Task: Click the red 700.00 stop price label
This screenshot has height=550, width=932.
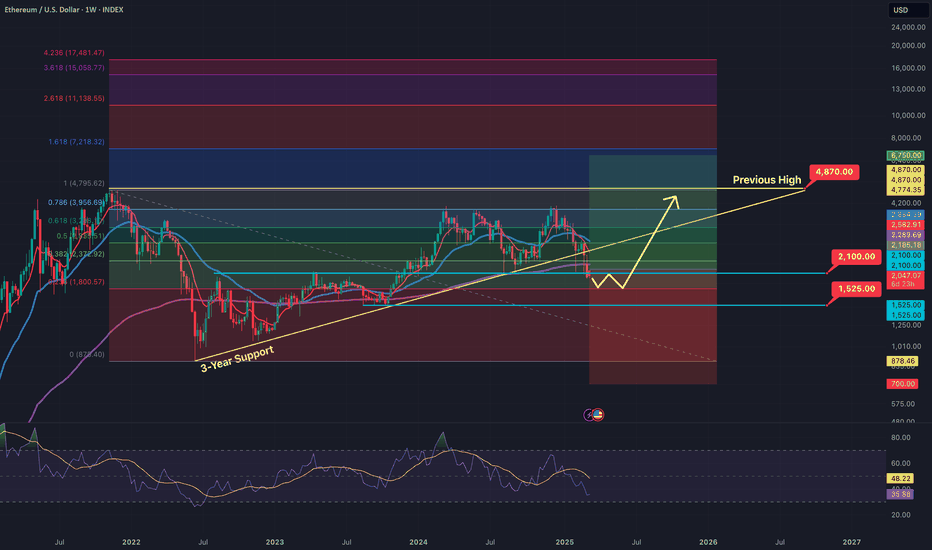Action: click(x=902, y=384)
